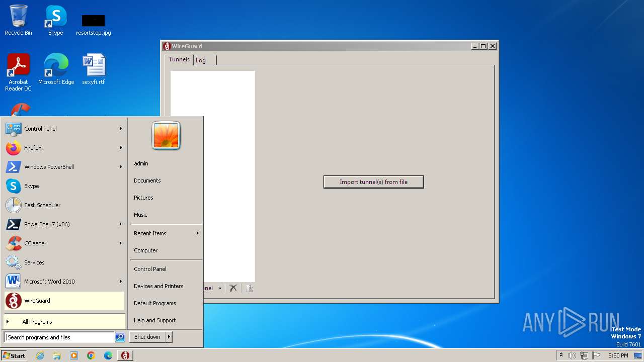Click the WireGuard title bar logo icon
The height and width of the screenshot is (362, 644).
click(x=167, y=46)
